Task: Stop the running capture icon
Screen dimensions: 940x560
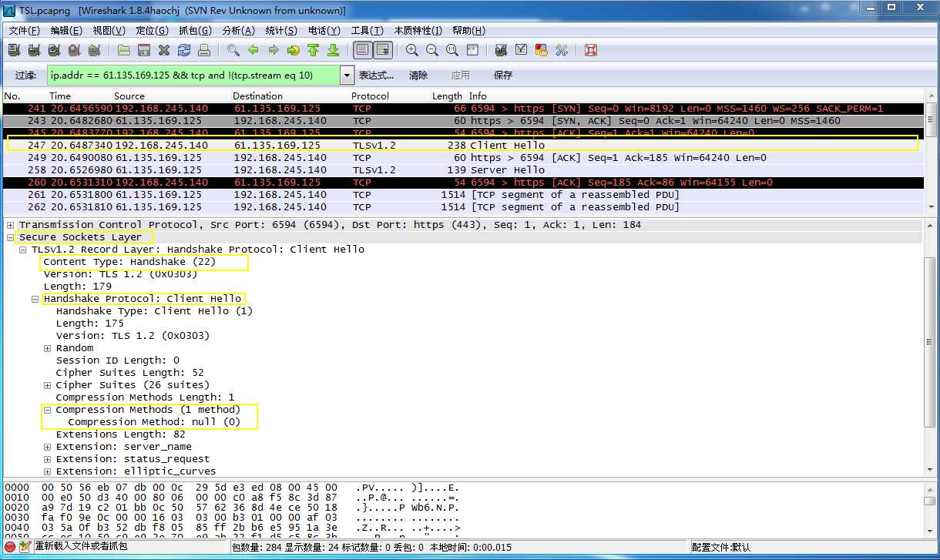Action: [x=74, y=50]
